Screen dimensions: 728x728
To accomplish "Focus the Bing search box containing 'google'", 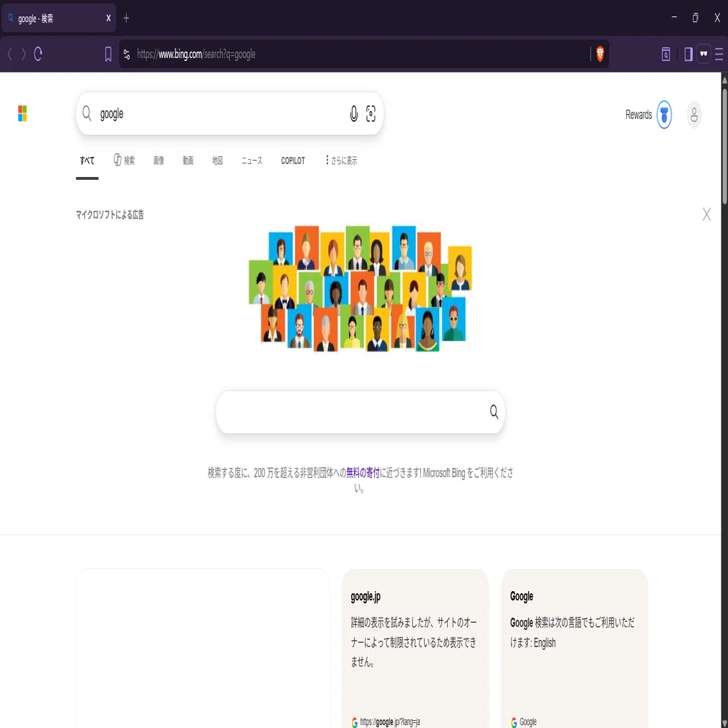I will 229,114.
